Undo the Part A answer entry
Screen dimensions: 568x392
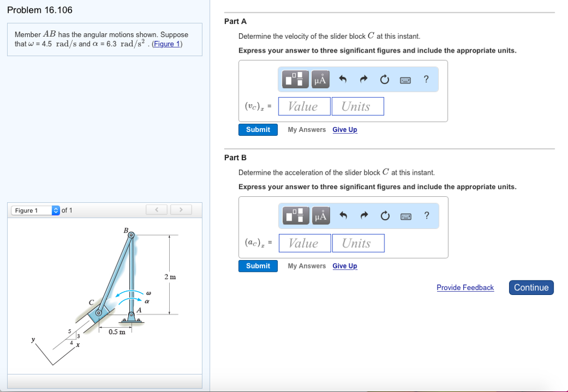pos(343,79)
